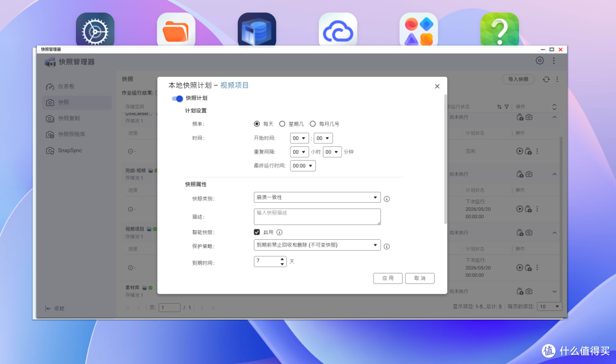Click 收起 to collapse the sidebar
This screenshot has height=364, width=616.
[55, 308]
